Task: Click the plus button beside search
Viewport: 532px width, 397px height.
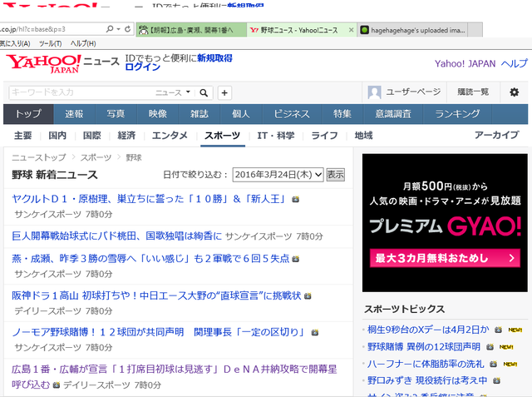Action: (x=224, y=92)
